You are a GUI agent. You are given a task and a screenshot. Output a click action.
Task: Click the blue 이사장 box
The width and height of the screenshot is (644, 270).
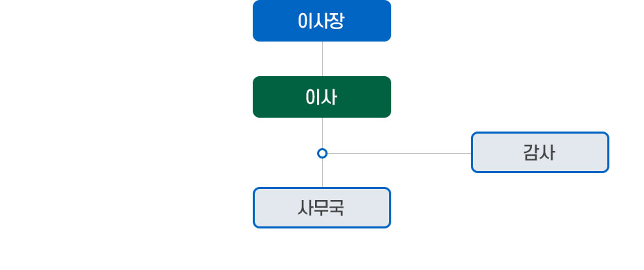(321, 21)
